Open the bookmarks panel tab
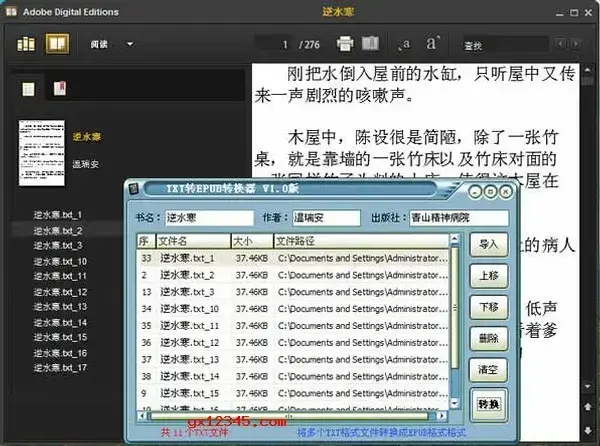Image resolution: width=600 pixels, height=446 pixels. (60, 88)
